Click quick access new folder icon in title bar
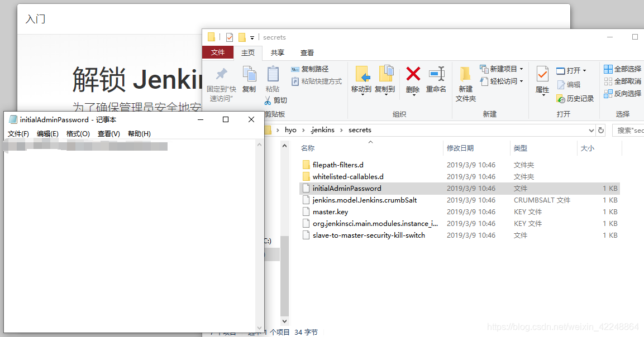This screenshot has width=644, height=337. point(242,37)
